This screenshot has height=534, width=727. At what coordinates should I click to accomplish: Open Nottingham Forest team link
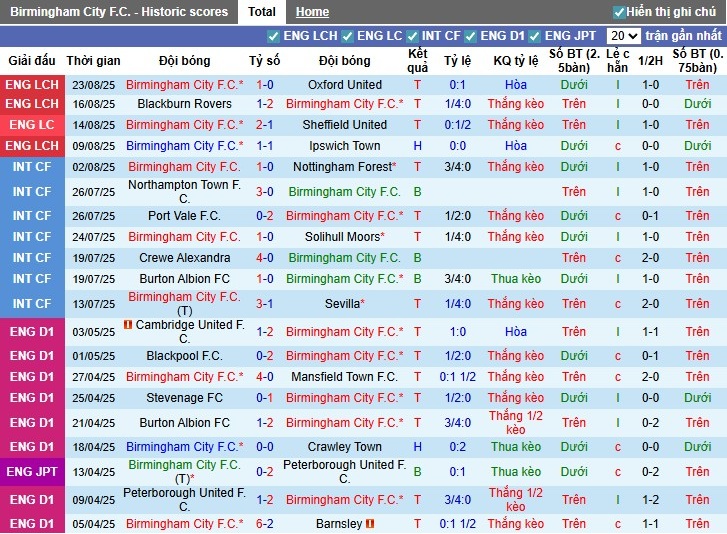342,167
